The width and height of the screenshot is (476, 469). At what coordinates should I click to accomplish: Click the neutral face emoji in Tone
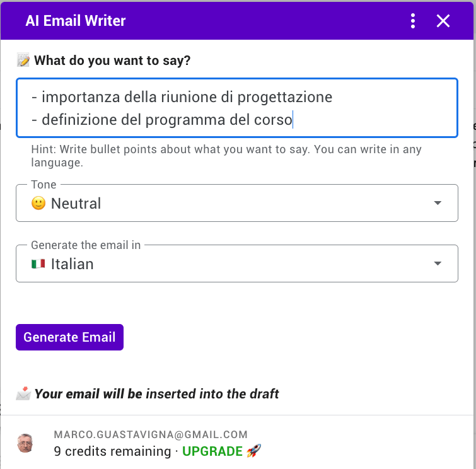click(38, 204)
